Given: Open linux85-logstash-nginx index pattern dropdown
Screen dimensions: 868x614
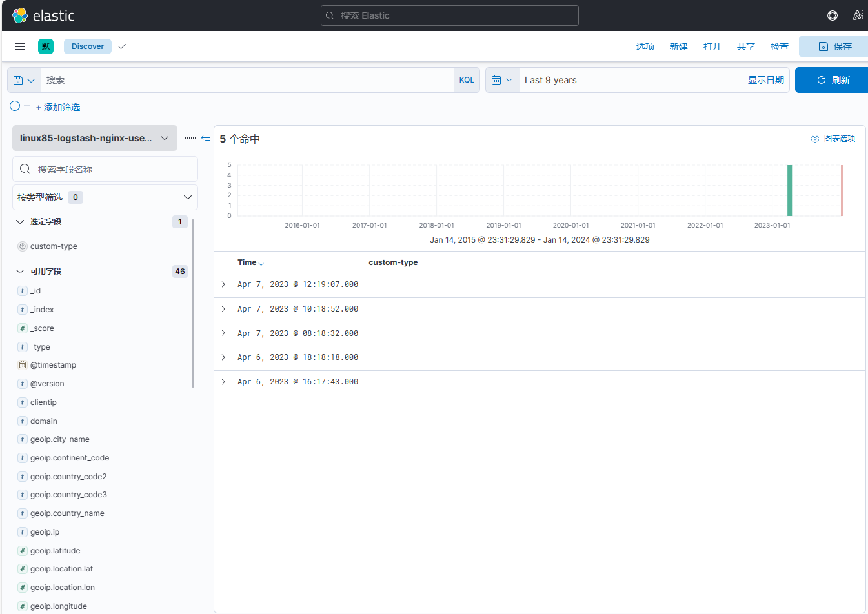Looking at the screenshot, I should pos(95,138).
